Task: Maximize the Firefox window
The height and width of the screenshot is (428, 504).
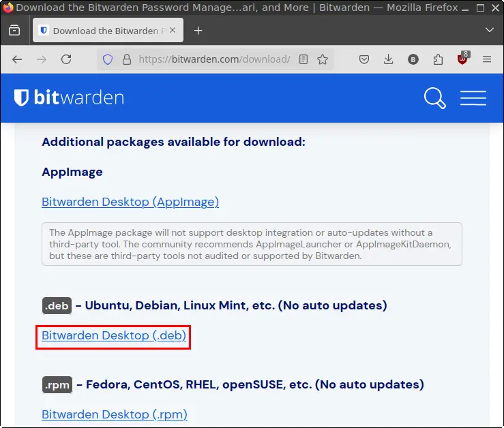Action: click(480, 7)
